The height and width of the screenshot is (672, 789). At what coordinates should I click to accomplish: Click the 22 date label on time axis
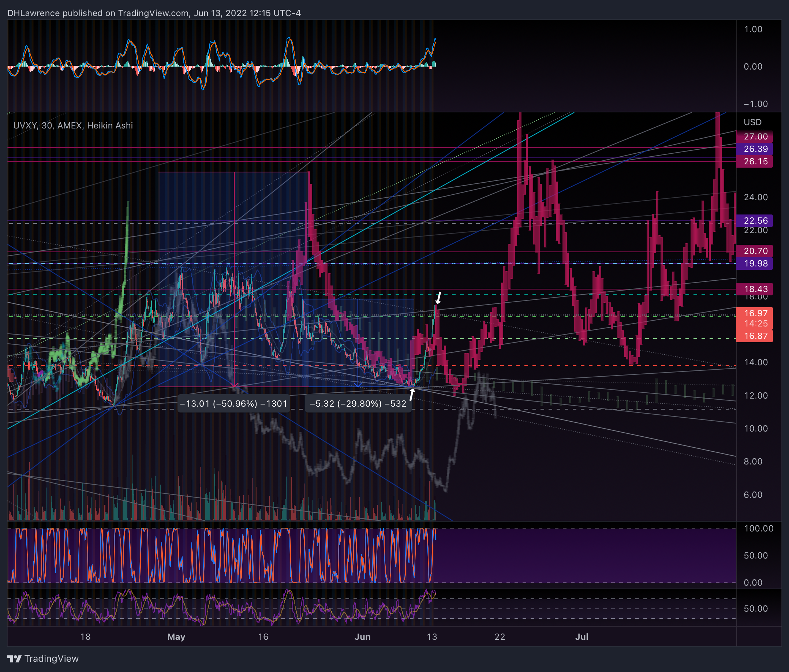(500, 637)
